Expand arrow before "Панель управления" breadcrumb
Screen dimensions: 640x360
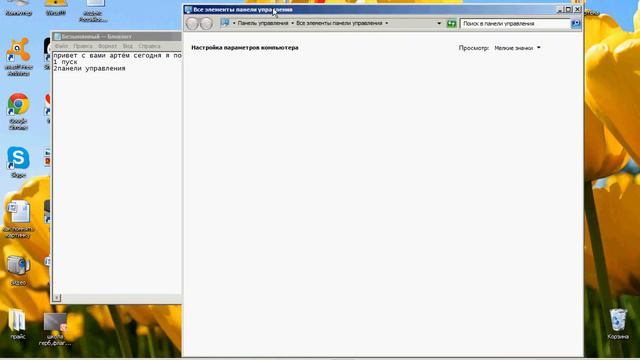point(234,23)
